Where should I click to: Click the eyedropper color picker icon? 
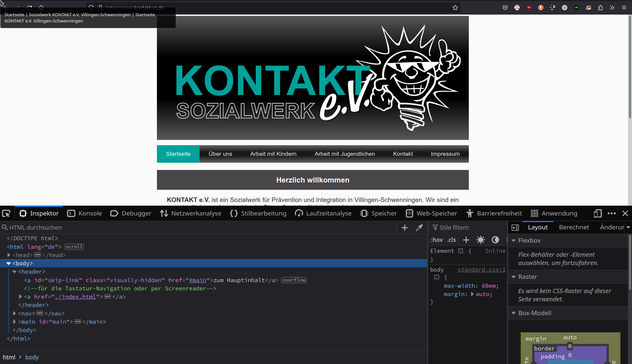pyautogui.click(x=419, y=228)
